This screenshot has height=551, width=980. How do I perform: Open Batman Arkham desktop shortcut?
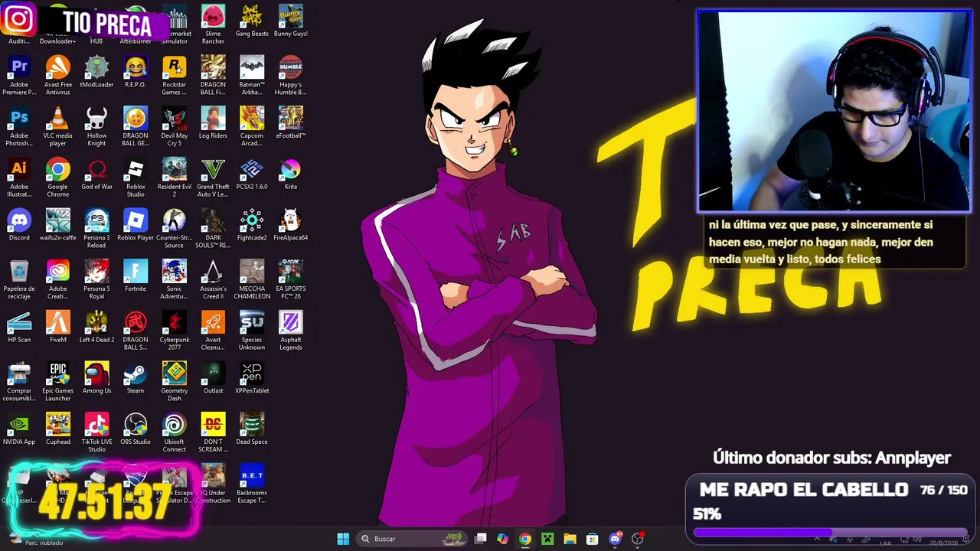(252, 75)
